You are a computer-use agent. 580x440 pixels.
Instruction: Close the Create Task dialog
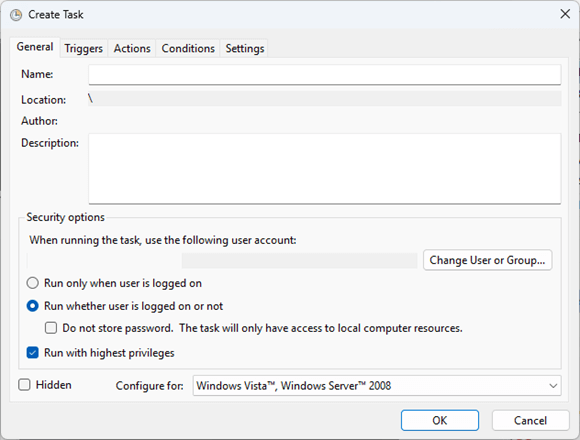pyautogui.click(x=565, y=14)
